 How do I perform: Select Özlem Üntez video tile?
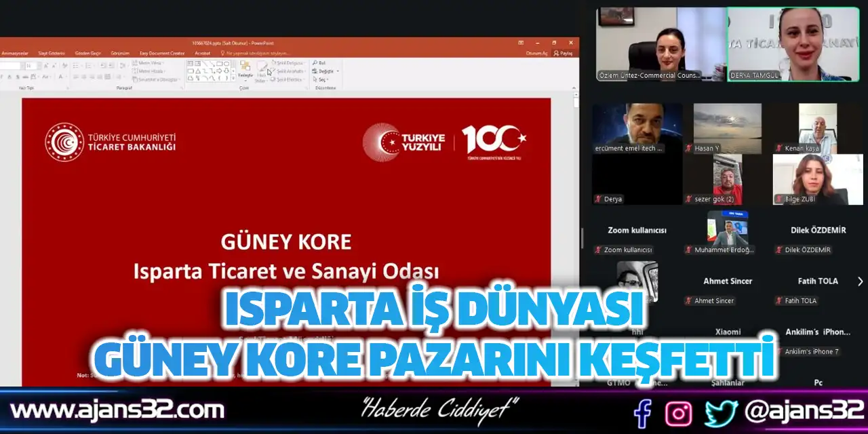pos(661,44)
